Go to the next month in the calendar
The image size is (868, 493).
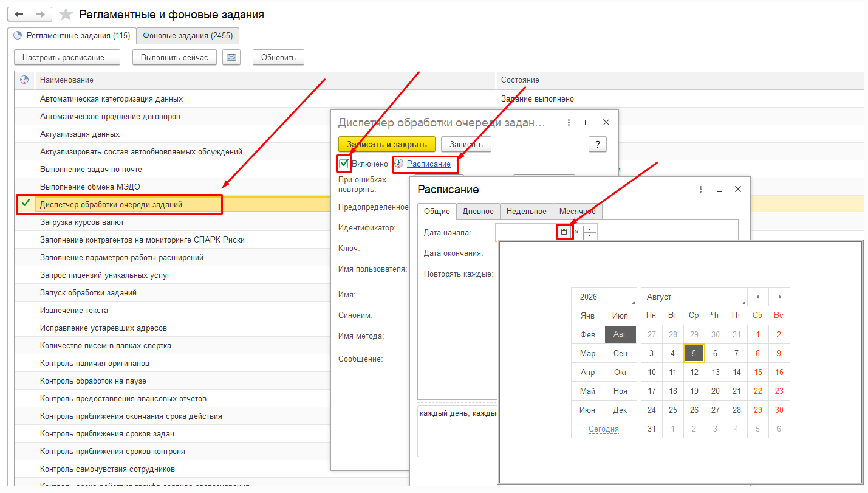click(779, 297)
